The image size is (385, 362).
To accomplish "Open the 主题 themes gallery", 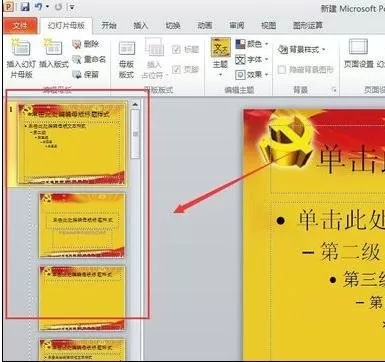I will [221, 58].
